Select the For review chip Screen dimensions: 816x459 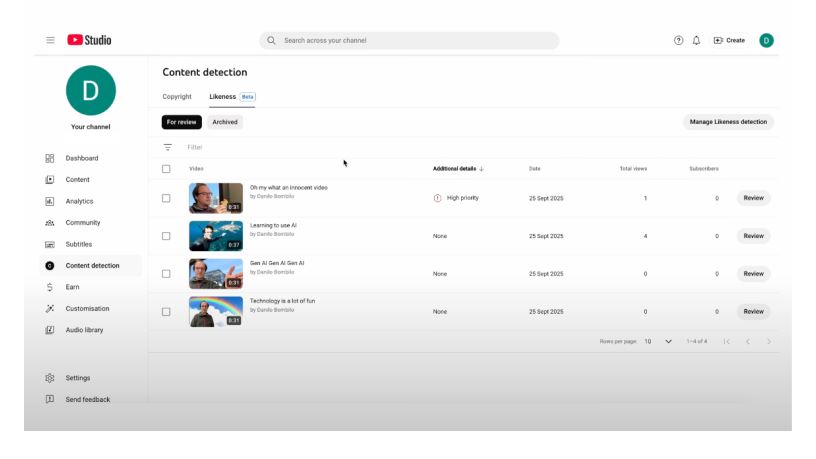click(x=182, y=122)
